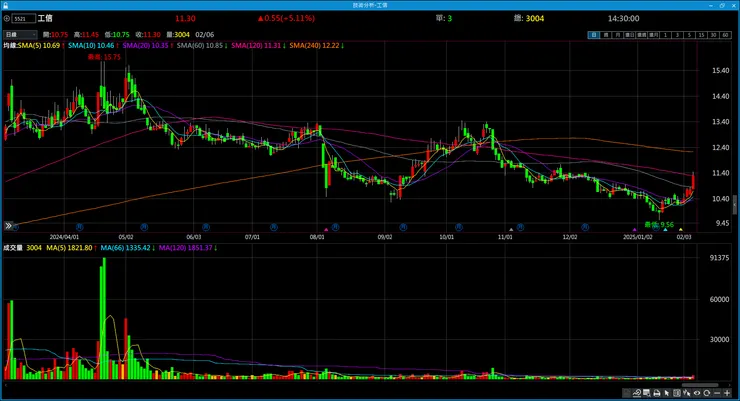Zoom in chart with plus icon
740x401 pixels.
727,393
